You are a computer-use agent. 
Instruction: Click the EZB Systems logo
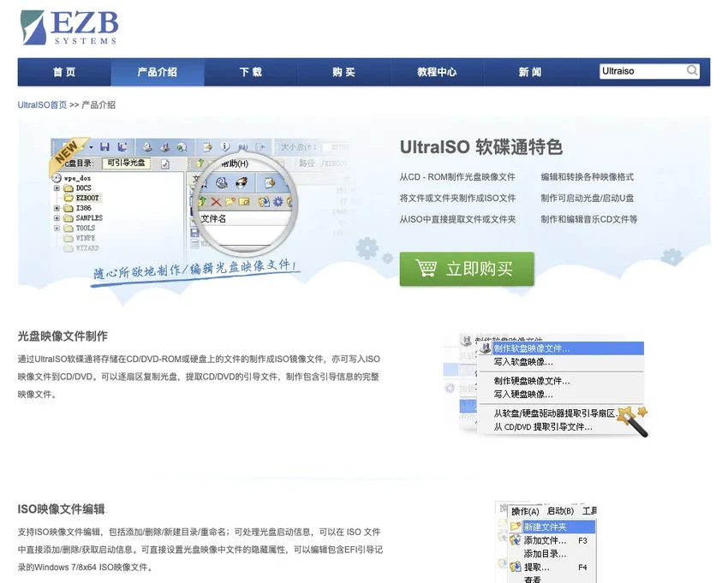69,27
